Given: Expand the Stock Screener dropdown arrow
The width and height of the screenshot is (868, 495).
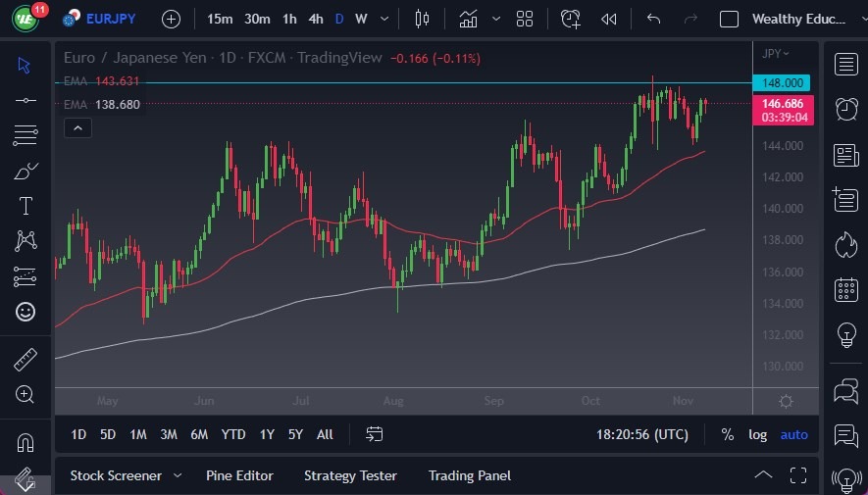Looking at the screenshot, I should [x=178, y=475].
